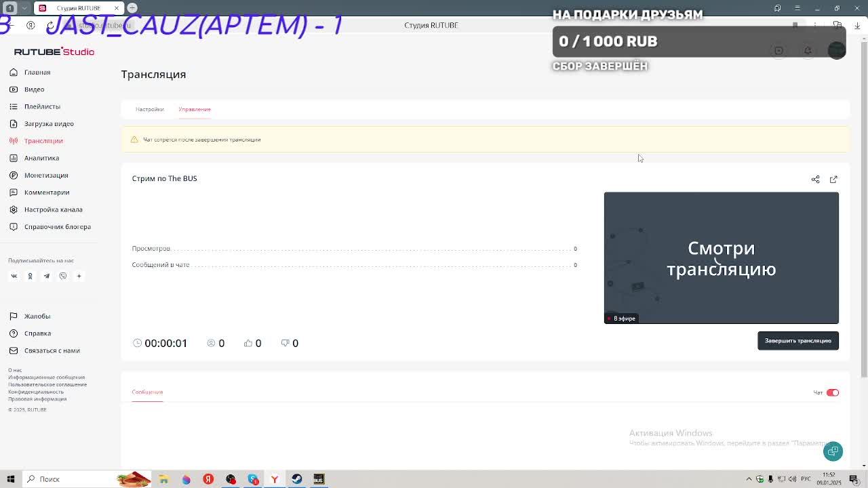Click the notifications bell icon
Image resolution: width=868 pixels, height=488 pixels.
point(808,51)
